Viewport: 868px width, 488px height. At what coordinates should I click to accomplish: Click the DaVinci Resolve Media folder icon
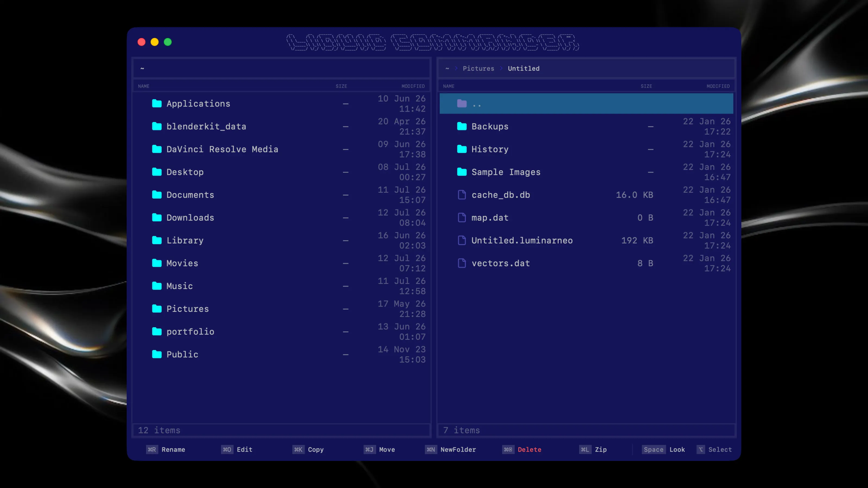[x=157, y=149]
